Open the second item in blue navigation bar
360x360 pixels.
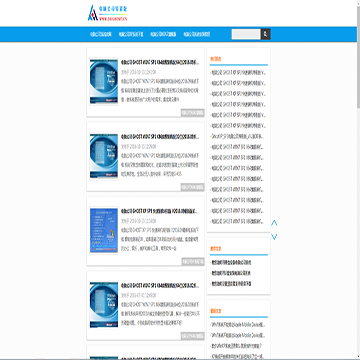(131, 34)
